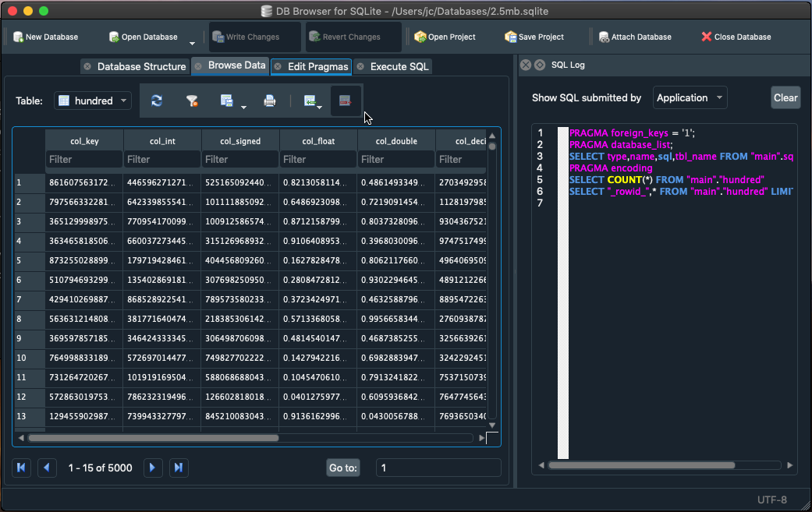Type in the Go to record field
This screenshot has height=512, width=812.
pos(438,468)
